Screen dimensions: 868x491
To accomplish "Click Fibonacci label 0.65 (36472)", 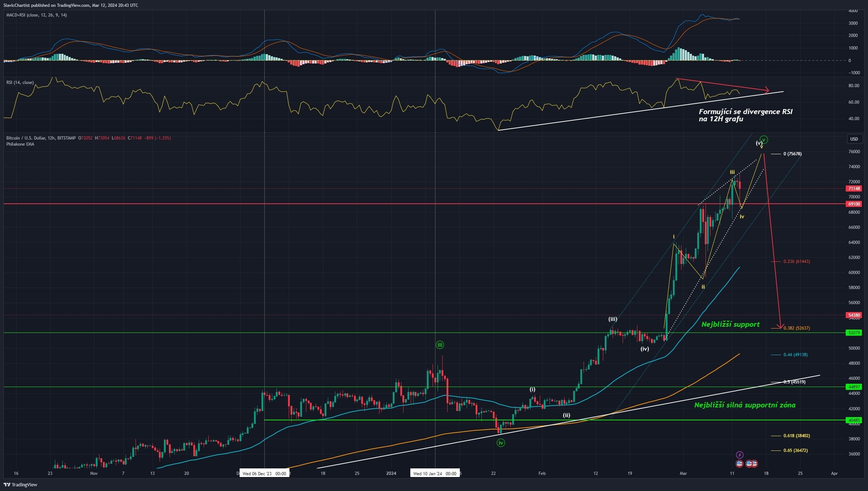I will (x=796, y=450).
